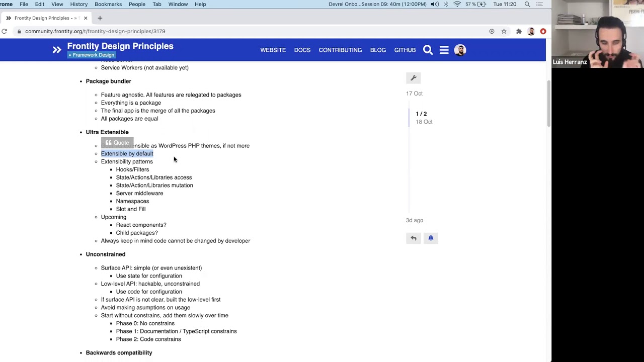644x362 pixels.
Task: Toggle the topic notification bell button
Action: 431,238
